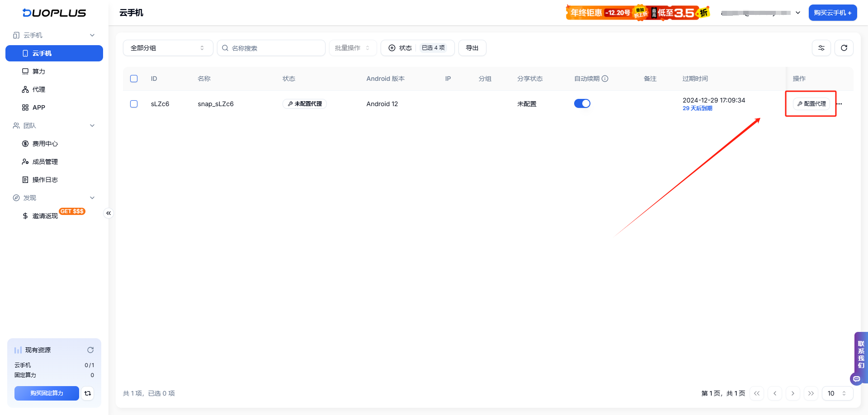Collapse the sidebar using the « icon
This screenshot has height=415, width=868.
pyautogui.click(x=108, y=213)
